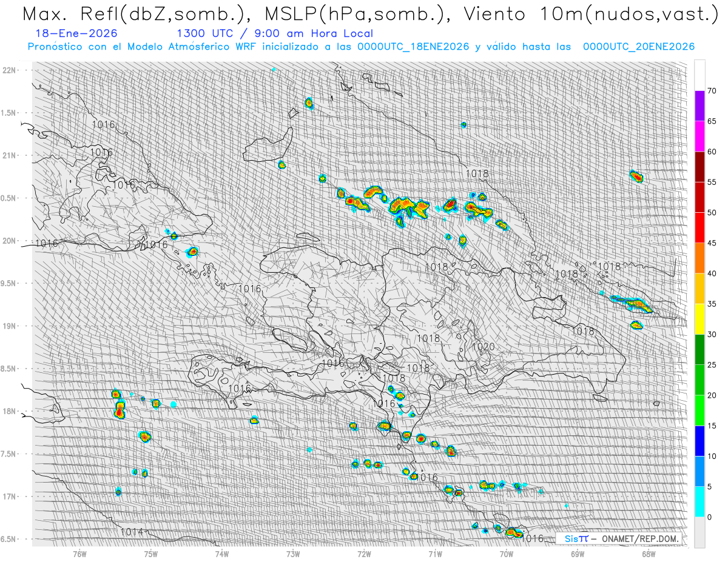Click the '9.5N' latitude axis label
Viewport: 728px width, 562px height.
click(9, 283)
